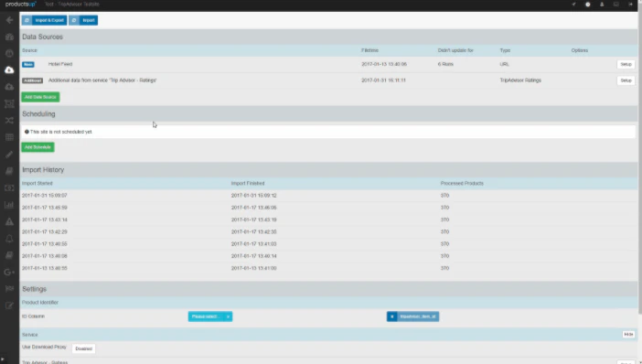Toggle the Use Download Proxy Disabled switch
Screen dimensions: 642x364
coord(83,348)
